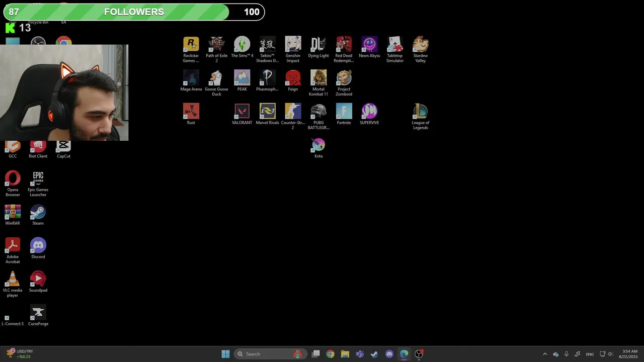Open Steam from the taskbar

(x=374, y=354)
